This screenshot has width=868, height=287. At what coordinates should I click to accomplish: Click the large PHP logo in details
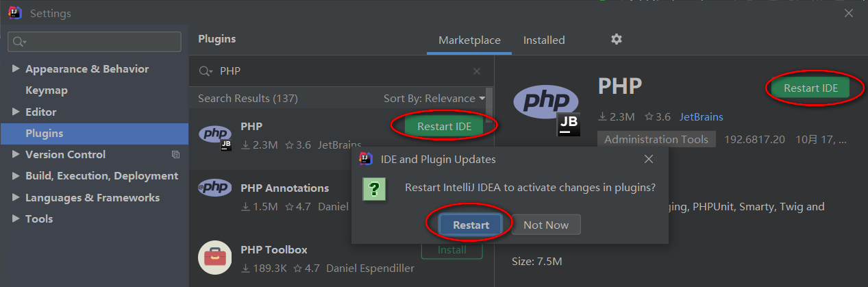[x=547, y=110]
